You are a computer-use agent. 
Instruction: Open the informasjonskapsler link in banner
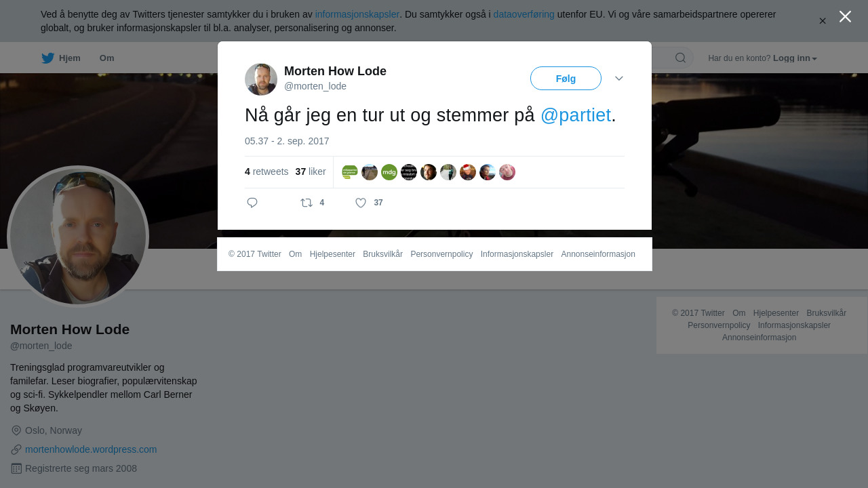[x=357, y=14]
